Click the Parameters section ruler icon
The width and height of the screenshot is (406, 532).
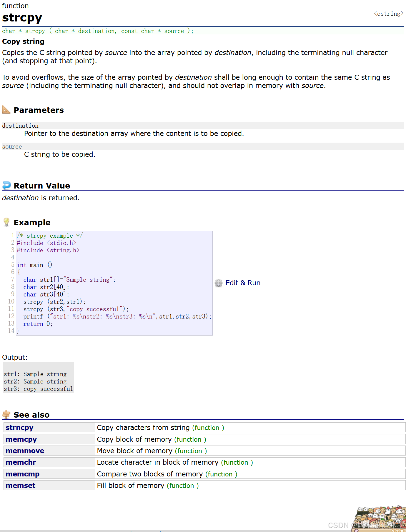pos(6,110)
